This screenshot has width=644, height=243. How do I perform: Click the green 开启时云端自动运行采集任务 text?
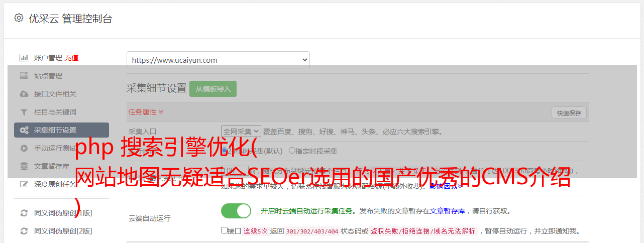(x=306, y=211)
